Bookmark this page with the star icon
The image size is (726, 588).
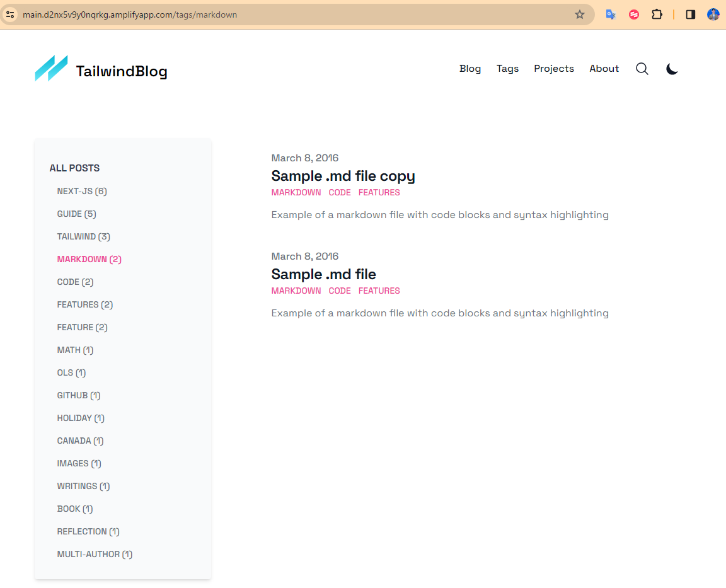(x=580, y=14)
